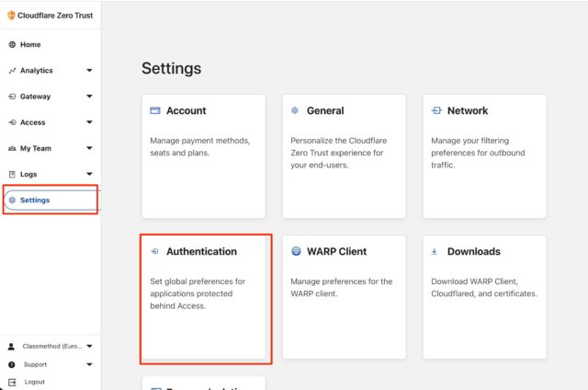Click the Settings gear icon in sidebar

(12, 201)
